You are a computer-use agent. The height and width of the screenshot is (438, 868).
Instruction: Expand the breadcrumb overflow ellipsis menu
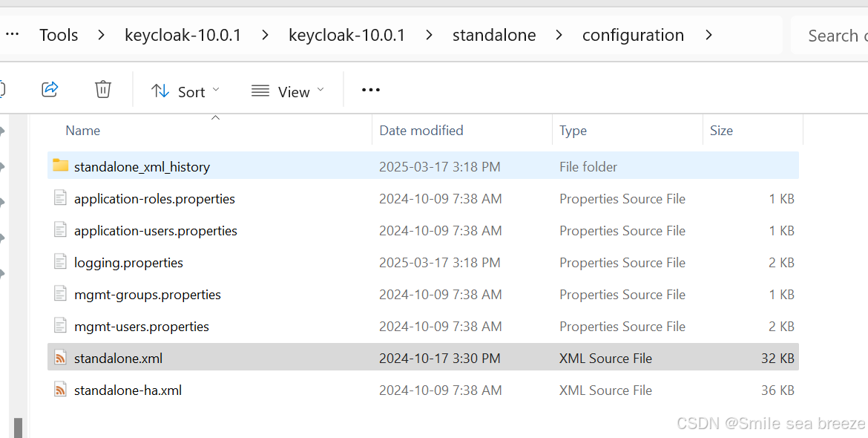(12, 34)
